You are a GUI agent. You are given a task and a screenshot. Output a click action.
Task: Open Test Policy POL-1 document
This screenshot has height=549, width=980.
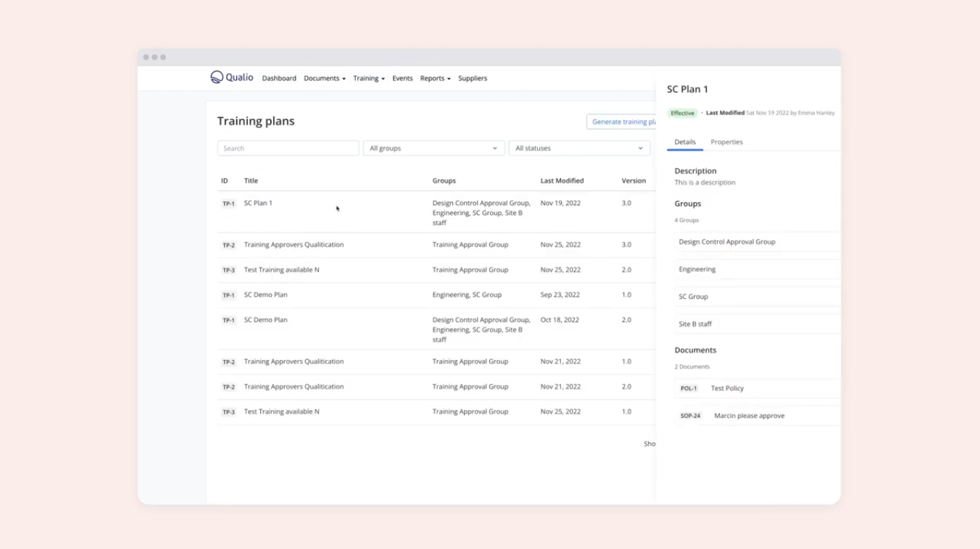(727, 388)
